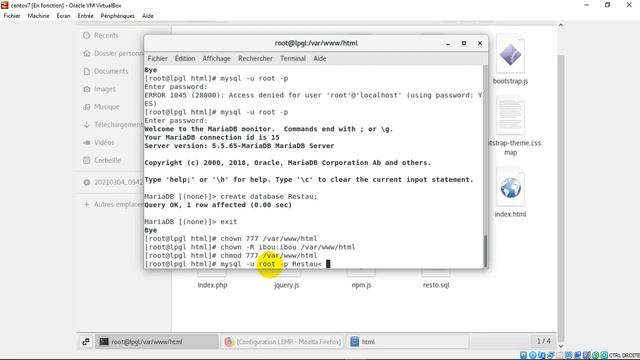This screenshot has height=360, width=640.
Task: Open Documents in file manager sidebar
Action: (106, 71)
